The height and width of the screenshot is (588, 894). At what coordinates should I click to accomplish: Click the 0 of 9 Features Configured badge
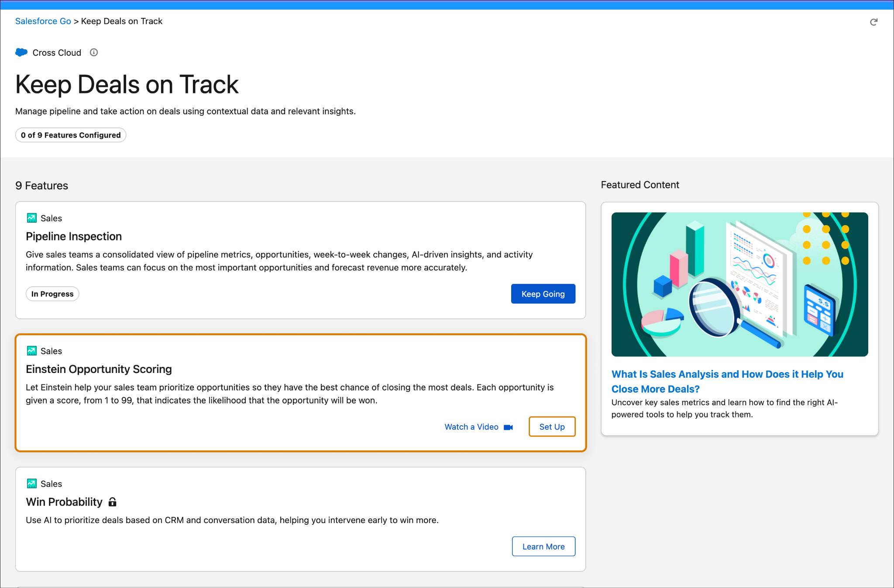tap(71, 135)
